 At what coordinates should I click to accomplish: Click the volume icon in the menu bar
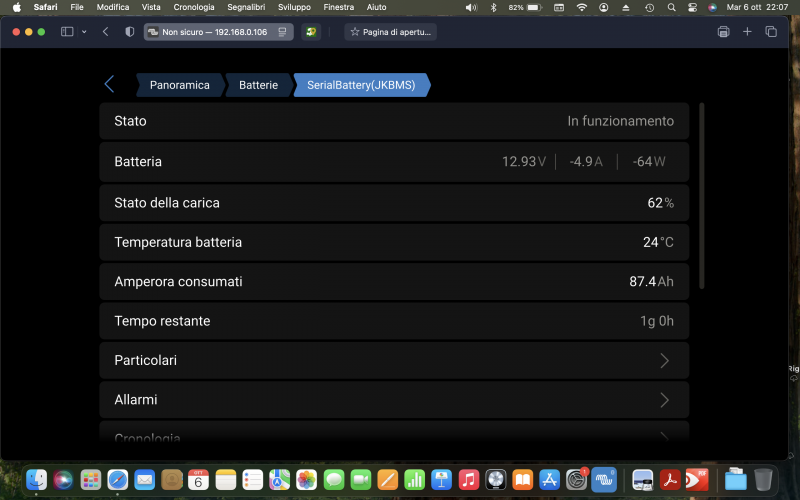click(471, 7)
